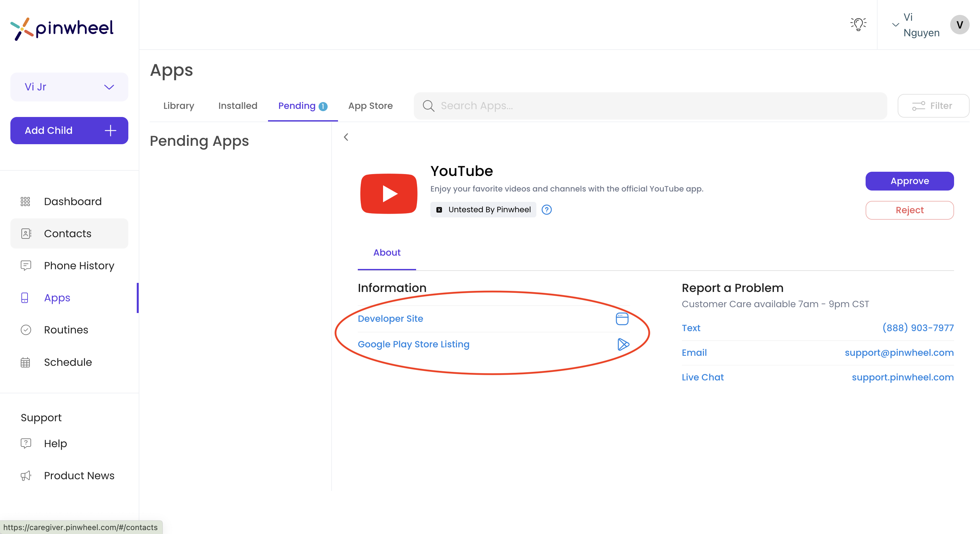Open the App Store tab

tap(370, 106)
